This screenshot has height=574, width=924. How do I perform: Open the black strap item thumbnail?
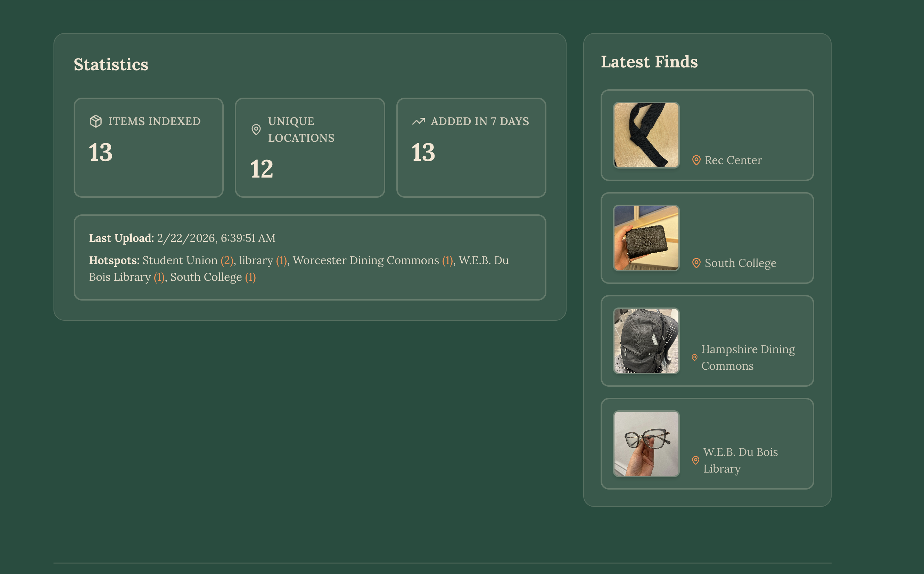[x=646, y=135]
